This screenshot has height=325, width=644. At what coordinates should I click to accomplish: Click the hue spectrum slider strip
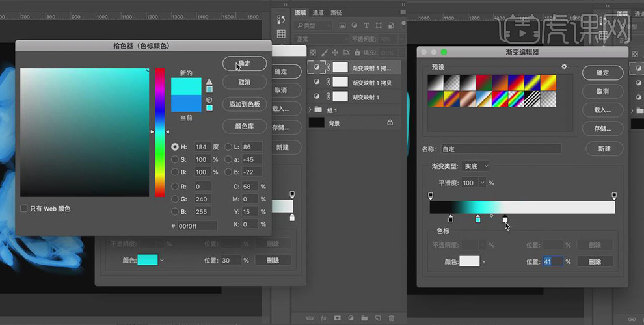(160, 133)
